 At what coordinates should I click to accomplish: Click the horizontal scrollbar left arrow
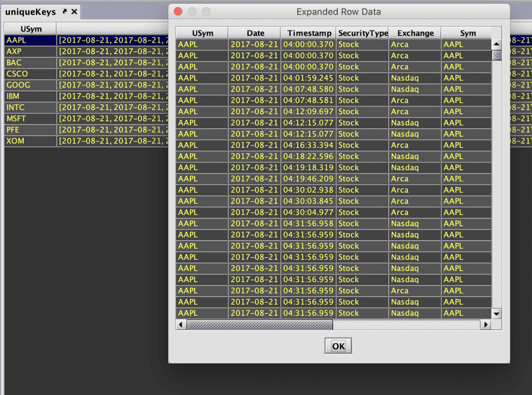181,325
